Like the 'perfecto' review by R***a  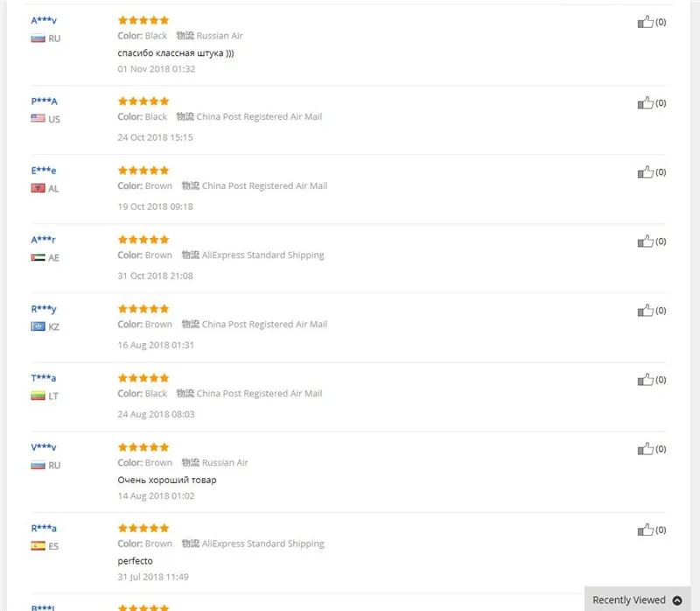[x=645, y=530]
